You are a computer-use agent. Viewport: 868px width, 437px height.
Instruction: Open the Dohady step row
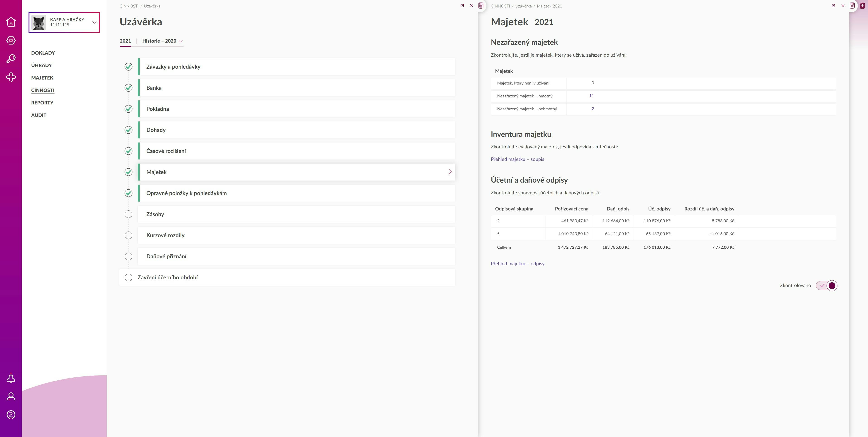[296, 130]
